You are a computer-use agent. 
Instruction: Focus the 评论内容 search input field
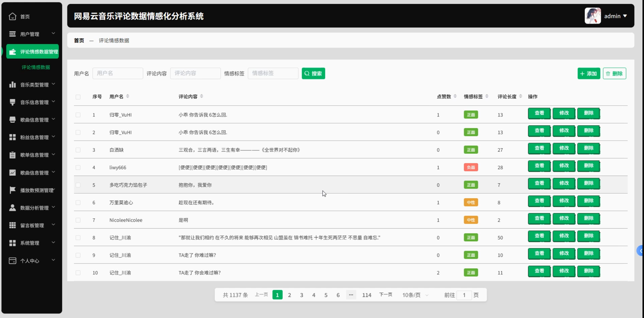point(195,73)
